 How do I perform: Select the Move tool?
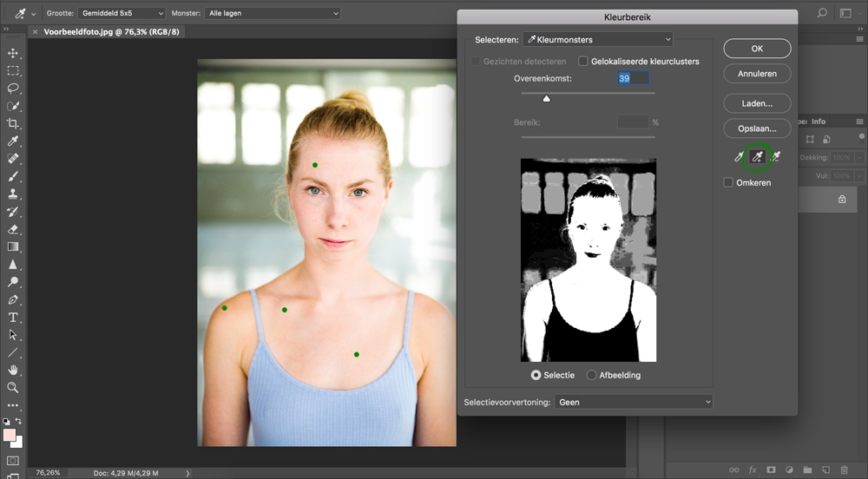(x=13, y=54)
